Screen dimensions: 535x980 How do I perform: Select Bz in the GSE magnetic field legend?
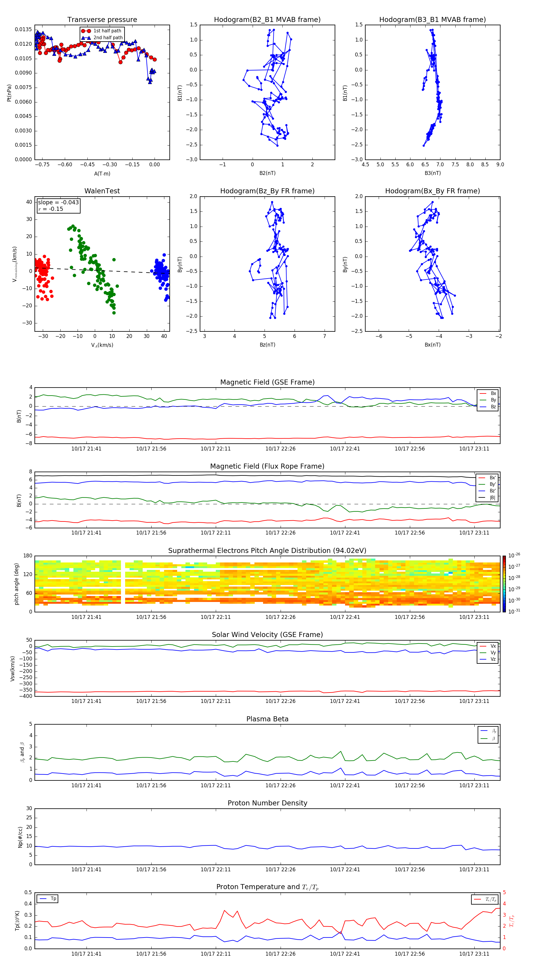pyautogui.click(x=488, y=407)
